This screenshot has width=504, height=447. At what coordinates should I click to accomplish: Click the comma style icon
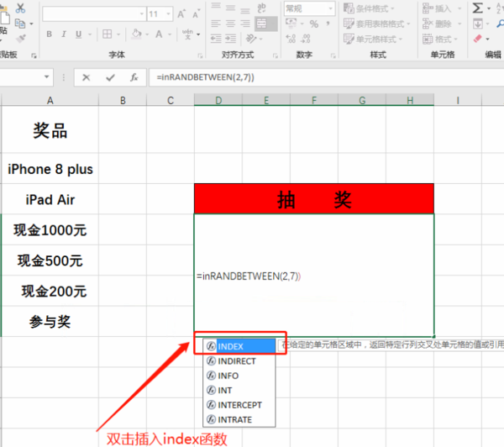[x=328, y=24]
